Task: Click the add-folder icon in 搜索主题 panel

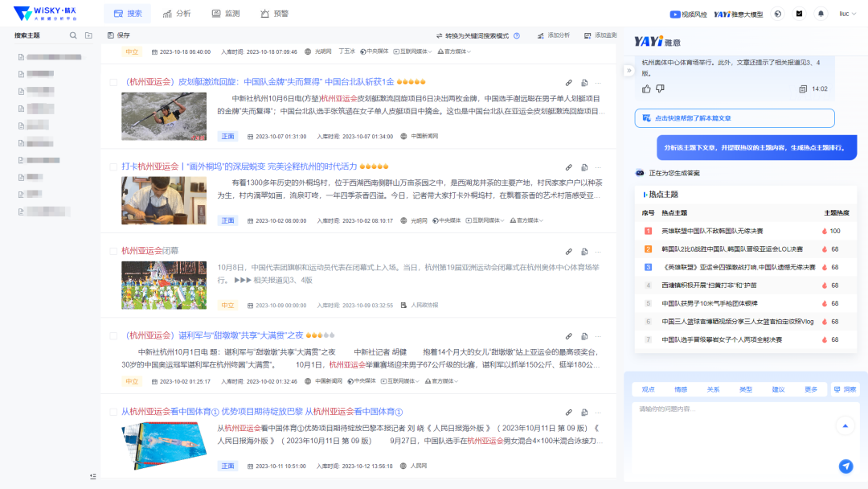Action: coord(88,35)
